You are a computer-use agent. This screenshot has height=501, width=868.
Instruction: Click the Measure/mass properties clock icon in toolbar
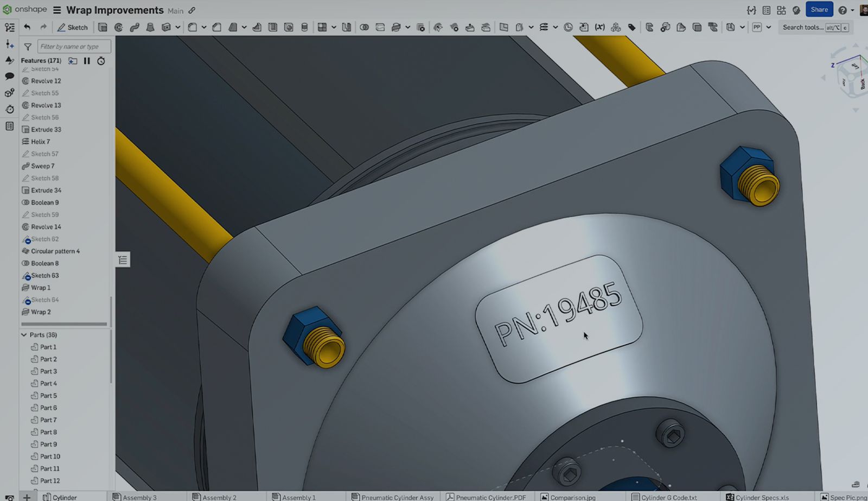click(x=568, y=27)
